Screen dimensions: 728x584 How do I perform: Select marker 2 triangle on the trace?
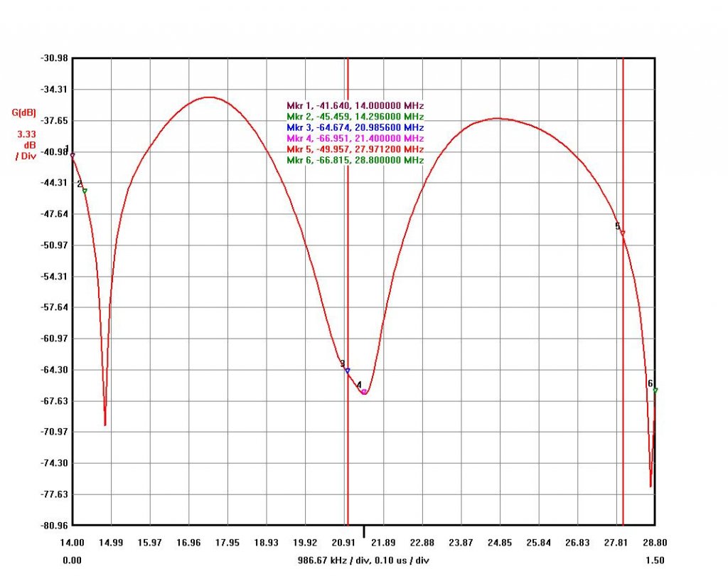(x=85, y=191)
